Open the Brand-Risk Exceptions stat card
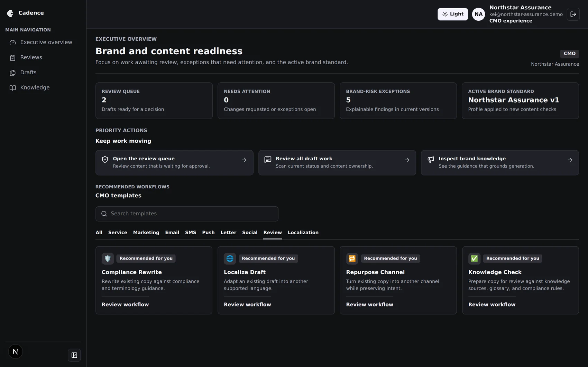588x367 pixels. (x=398, y=101)
